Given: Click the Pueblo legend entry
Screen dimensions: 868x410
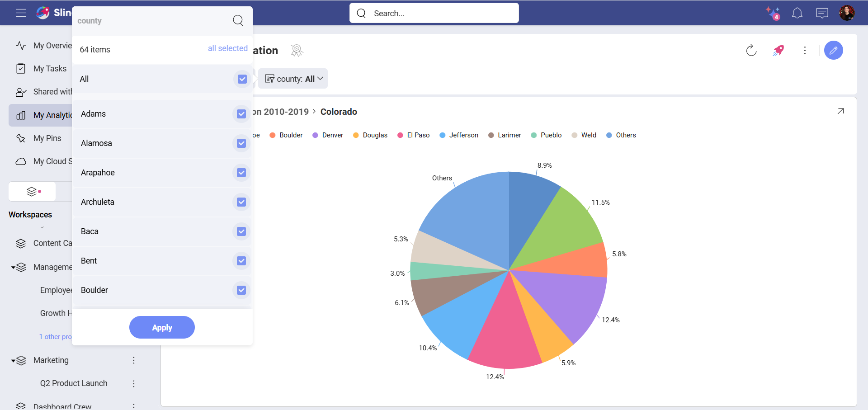Looking at the screenshot, I should [546, 135].
